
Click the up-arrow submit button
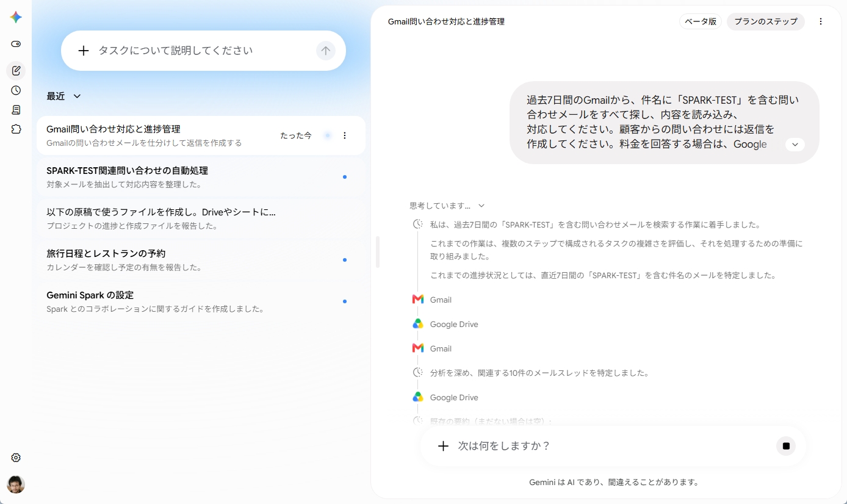point(326,51)
